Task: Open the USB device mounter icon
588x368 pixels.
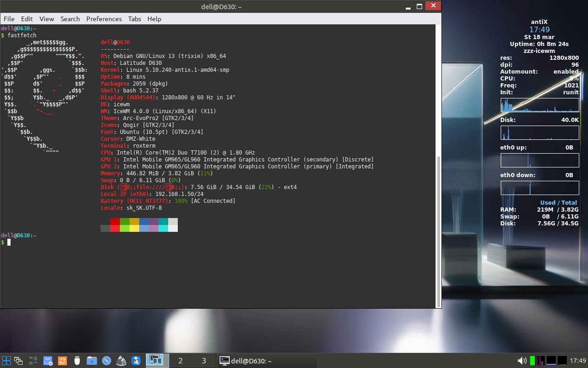Action: point(77,361)
